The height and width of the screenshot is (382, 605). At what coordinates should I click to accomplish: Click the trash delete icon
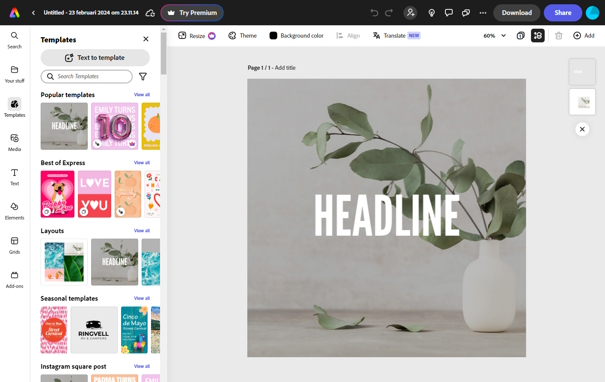click(x=558, y=35)
